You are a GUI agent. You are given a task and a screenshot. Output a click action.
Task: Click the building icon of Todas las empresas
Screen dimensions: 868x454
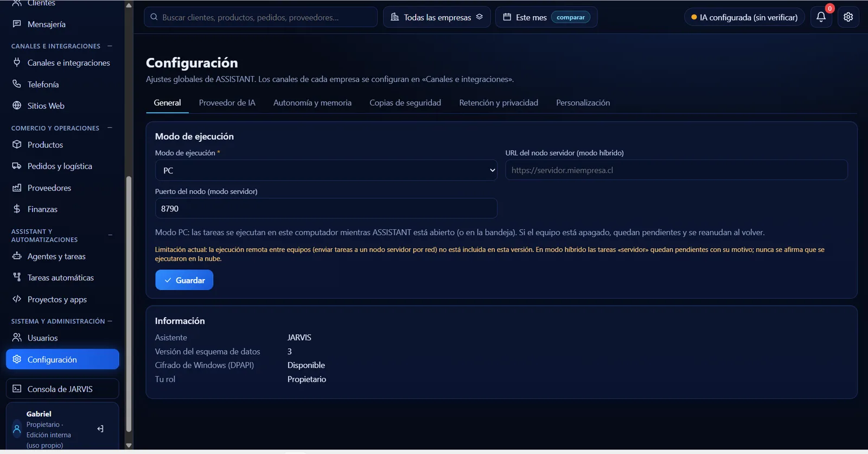point(395,17)
